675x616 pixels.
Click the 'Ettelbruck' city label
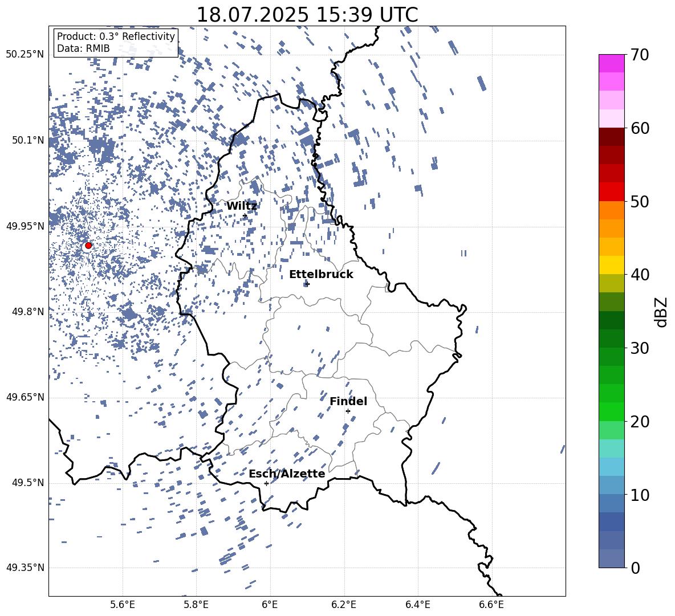[321, 275]
